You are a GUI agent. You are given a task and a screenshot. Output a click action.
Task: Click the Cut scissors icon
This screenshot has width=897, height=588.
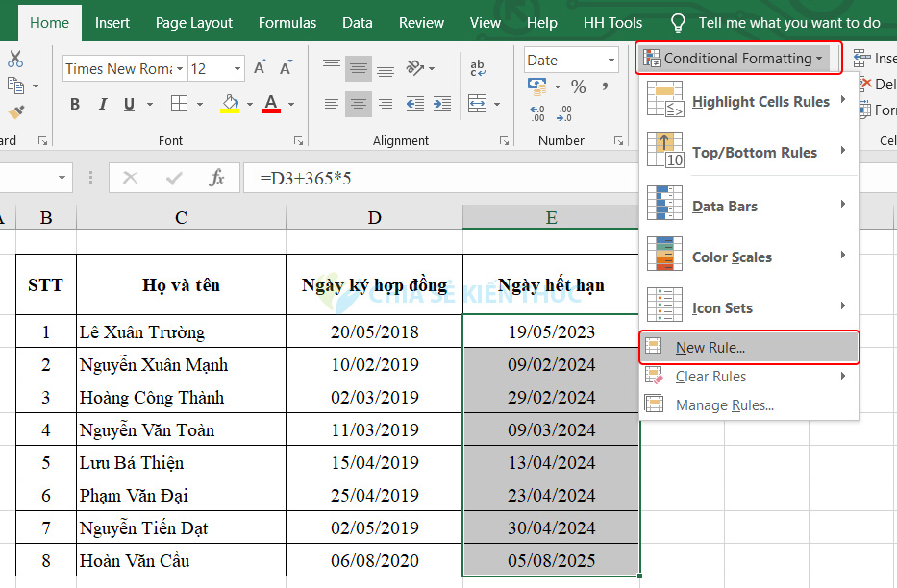pyautogui.click(x=14, y=60)
